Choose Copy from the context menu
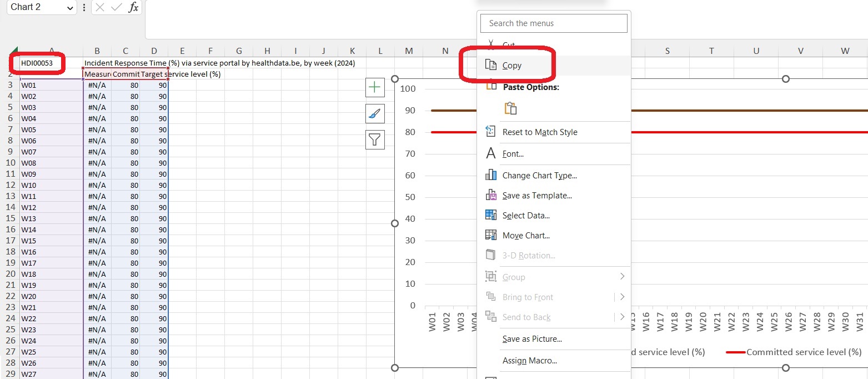Screen dimensions: 868x379 511,66
